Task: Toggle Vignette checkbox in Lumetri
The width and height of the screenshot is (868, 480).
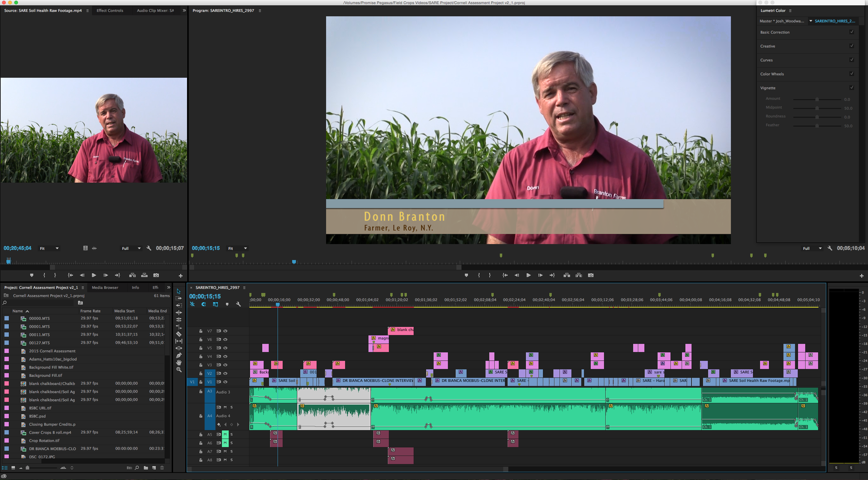Action: pos(852,88)
